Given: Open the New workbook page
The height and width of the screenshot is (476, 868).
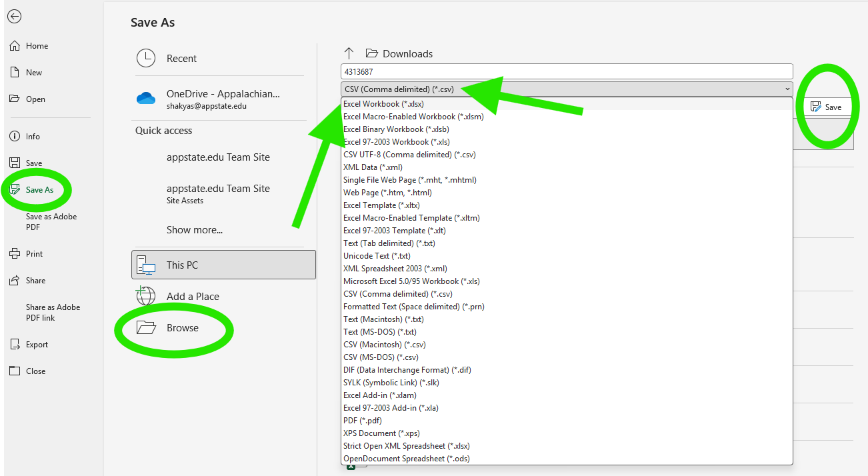Looking at the screenshot, I should pos(33,73).
